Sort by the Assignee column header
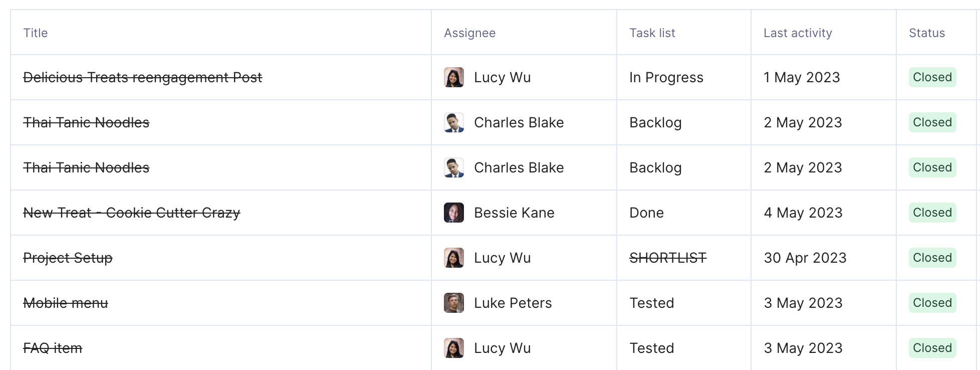The width and height of the screenshot is (980, 370). [x=469, y=33]
